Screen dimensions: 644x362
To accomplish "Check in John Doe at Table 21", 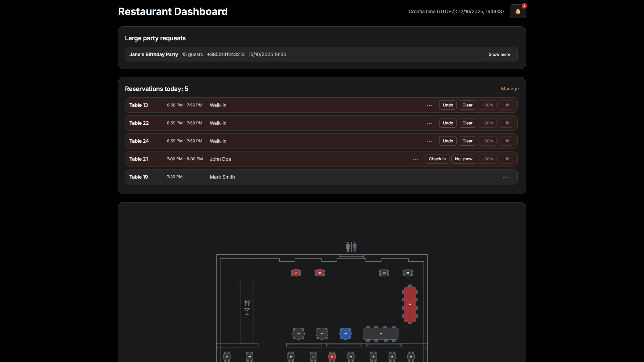I will 437,159.
